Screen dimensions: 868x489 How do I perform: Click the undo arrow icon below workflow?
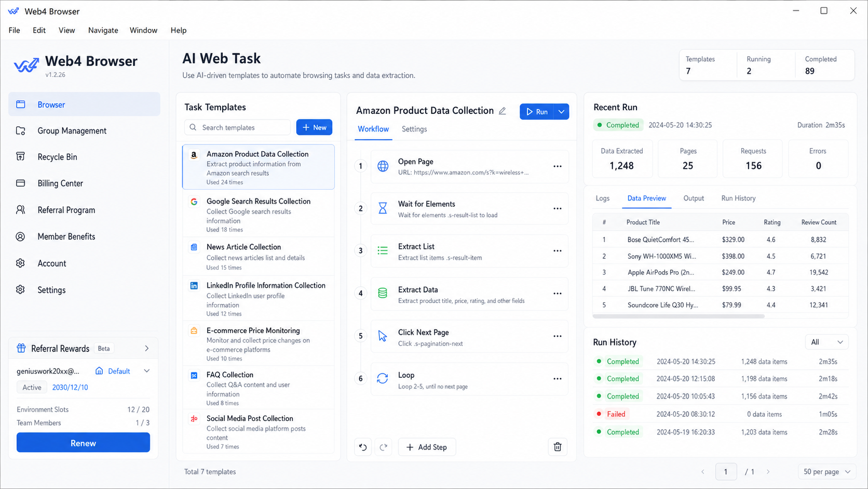pyautogui.click(x=363, y=447)
